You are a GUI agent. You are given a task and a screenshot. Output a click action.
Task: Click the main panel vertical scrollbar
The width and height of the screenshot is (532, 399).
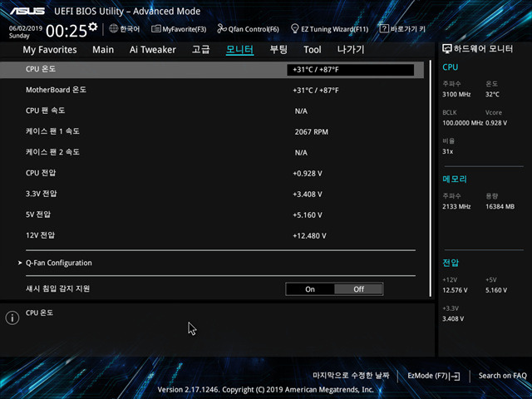click(431, 179)
